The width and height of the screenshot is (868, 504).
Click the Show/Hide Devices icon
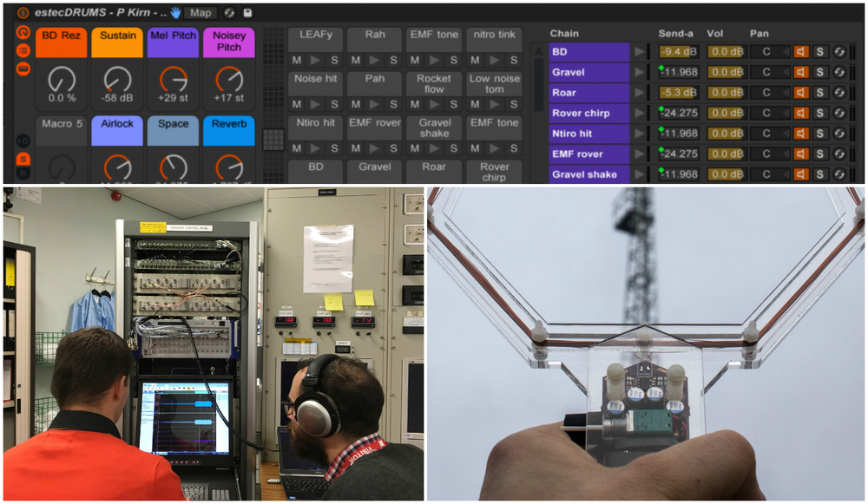click(x=23, y=69)
